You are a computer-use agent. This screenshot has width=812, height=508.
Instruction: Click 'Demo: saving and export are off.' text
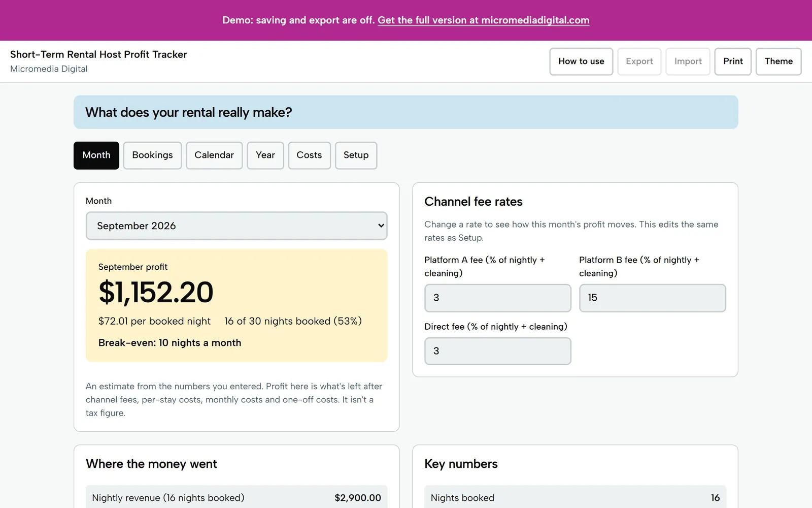click(298, 20)
